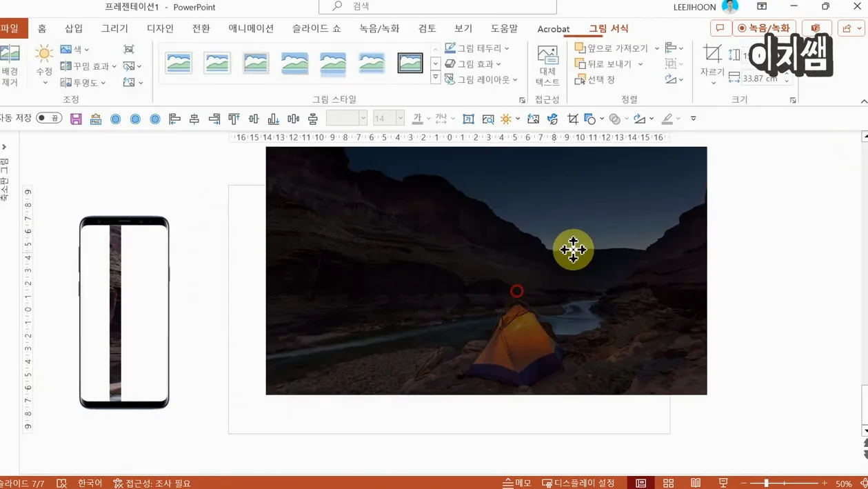Click the 50% zoom level text
The image size is (868, 489).
[843, 483]
